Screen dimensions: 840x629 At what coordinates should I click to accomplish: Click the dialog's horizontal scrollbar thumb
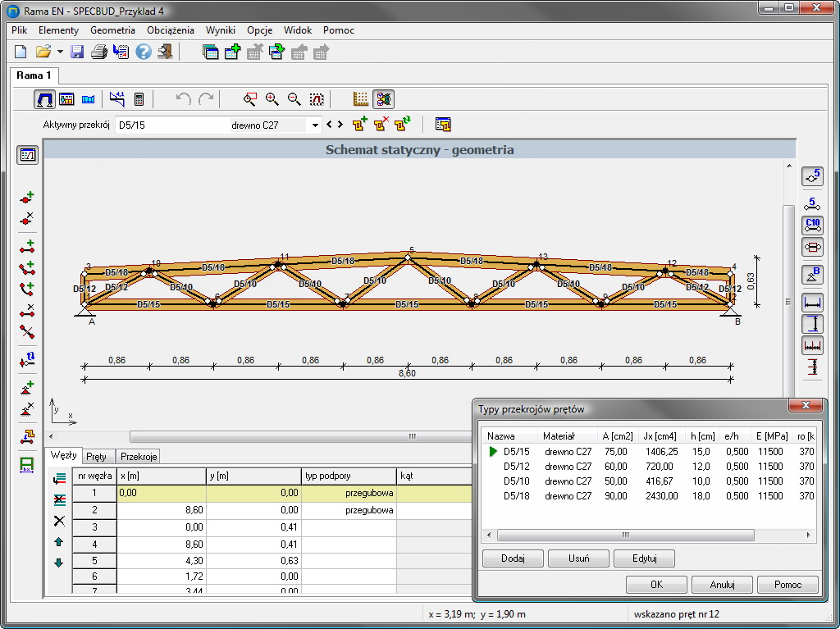click(624, 535)
